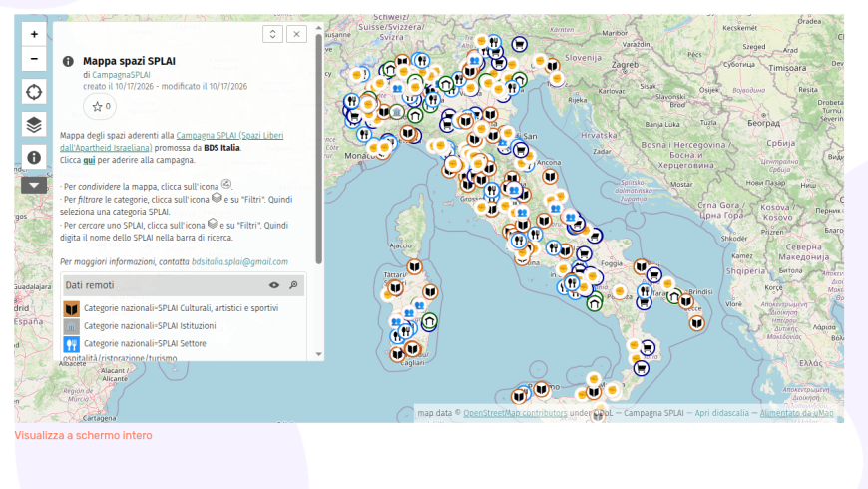Zoom out of the map
The width and height of the screenshot is (868, 489).
click(34, 59)
